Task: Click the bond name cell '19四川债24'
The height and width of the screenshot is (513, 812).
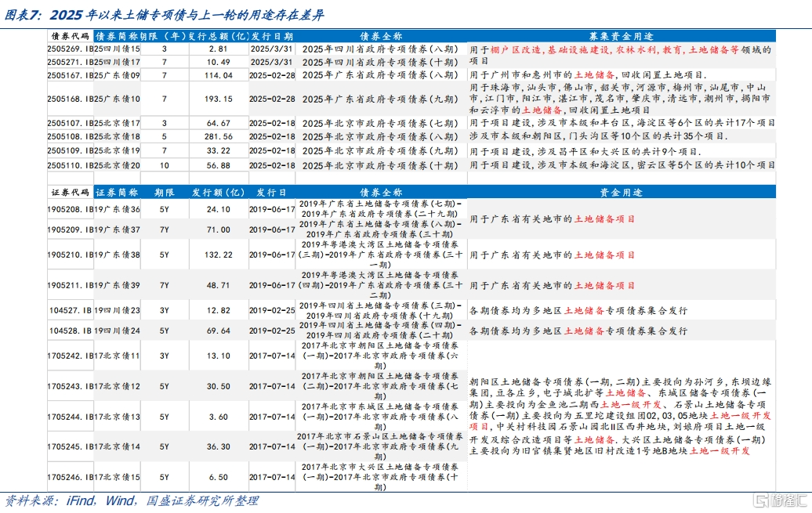Action: 117,331
